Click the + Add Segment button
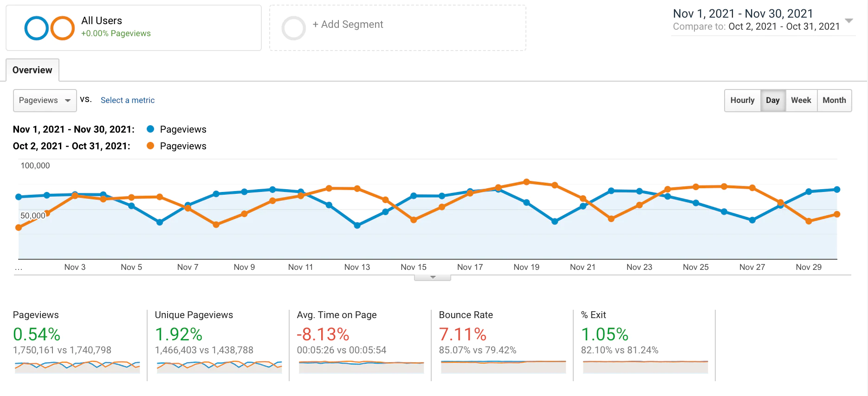Screen dimensions: 868x396 [x=348, y=24]
